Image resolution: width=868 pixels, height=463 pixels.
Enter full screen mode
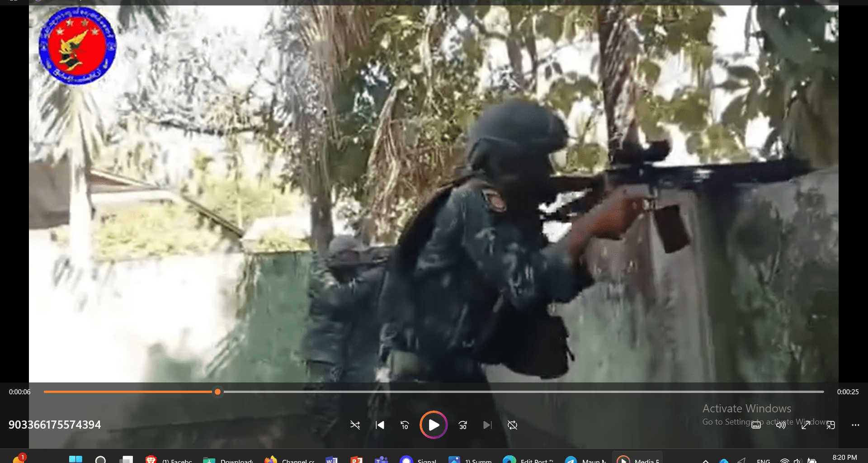[806, 425]
